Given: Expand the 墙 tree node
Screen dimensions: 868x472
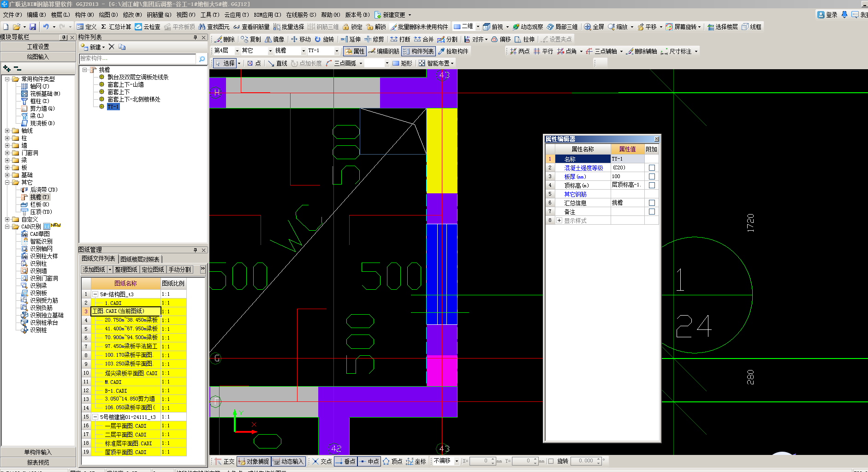Looking at the screenshot, I should (7, 145).
